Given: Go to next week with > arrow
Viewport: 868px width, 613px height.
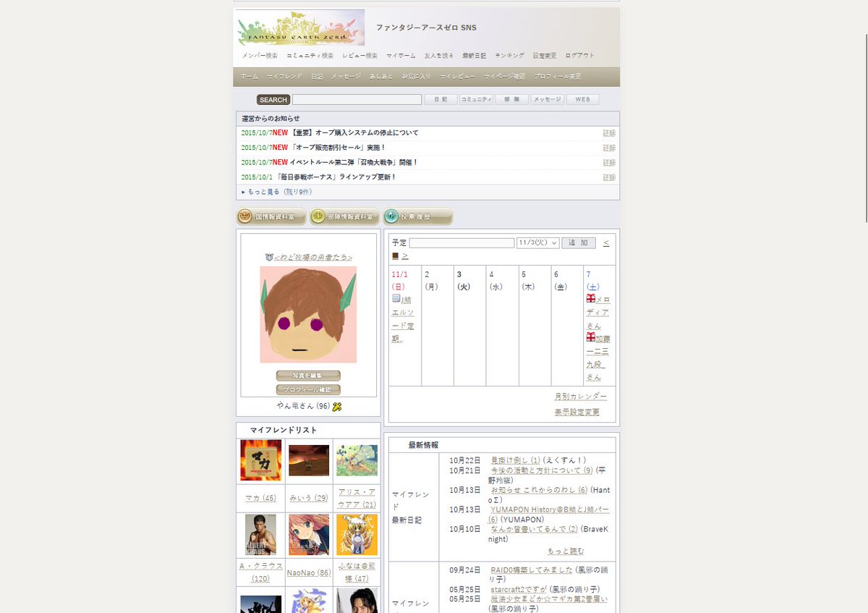Looking at the screenshot, I should click(x=405, y=255).
